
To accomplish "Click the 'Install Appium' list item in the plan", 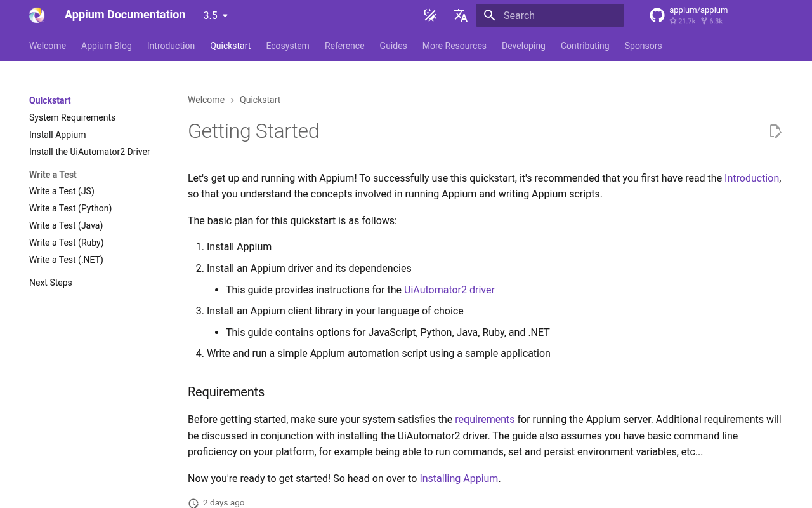I will click(x=239, y=247).
